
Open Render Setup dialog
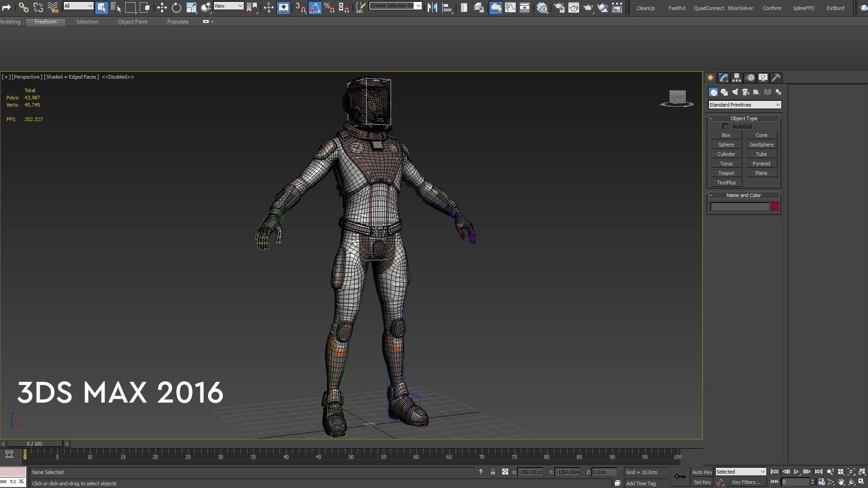pyautogui.click(x=559, y=7)
